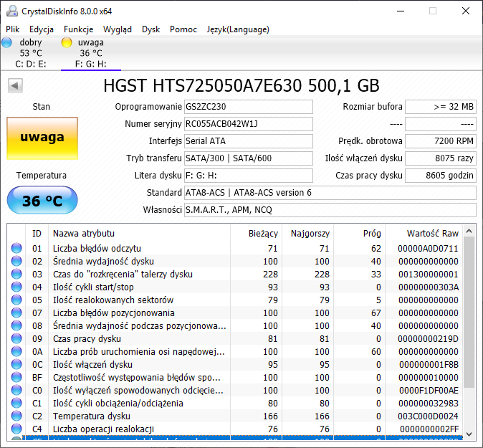The width and height of the screenshot is (483, 448).
Task: Open the Plik menu
Action: tap(13, 29)
